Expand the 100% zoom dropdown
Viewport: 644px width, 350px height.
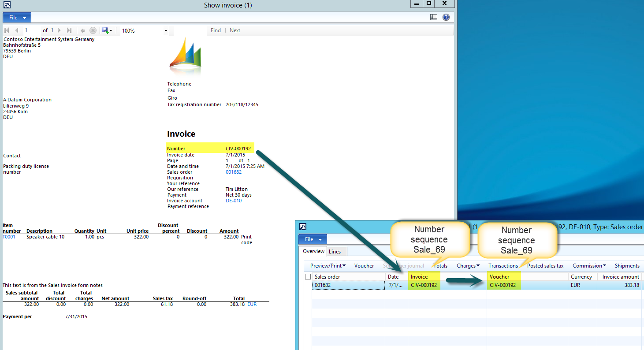click(x=166, y=31)
